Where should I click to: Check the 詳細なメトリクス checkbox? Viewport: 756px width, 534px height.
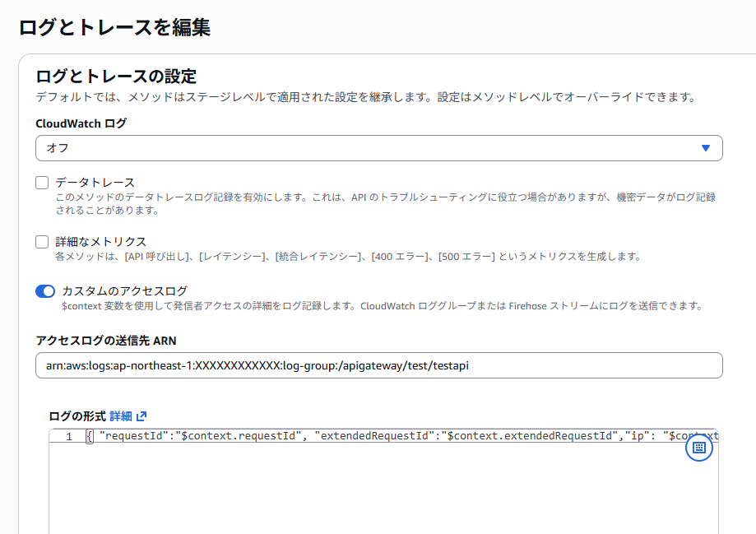[42, 242]
